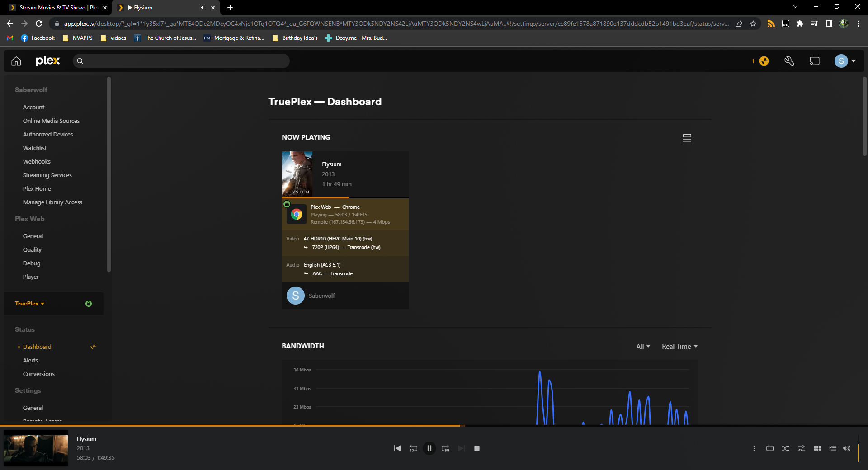Screen dimensions: 868x470
Task: Go to Plex Home settings
Action: [x=37, y=189]
